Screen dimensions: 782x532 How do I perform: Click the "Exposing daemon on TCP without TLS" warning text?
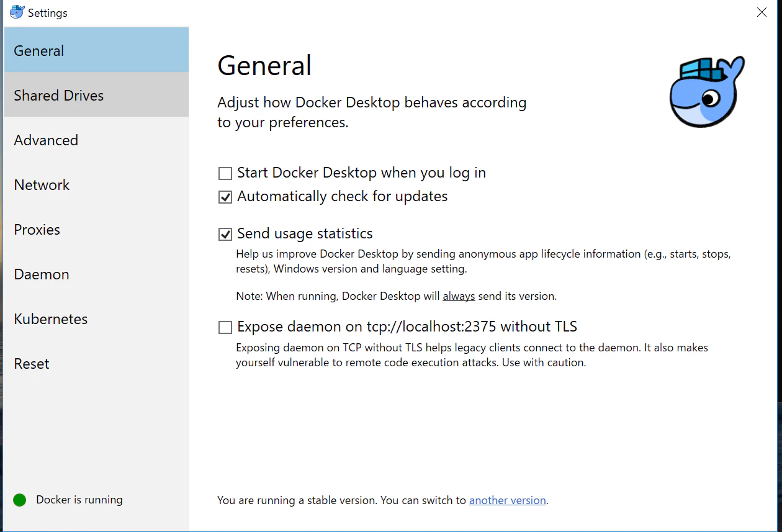click(472, 355)
